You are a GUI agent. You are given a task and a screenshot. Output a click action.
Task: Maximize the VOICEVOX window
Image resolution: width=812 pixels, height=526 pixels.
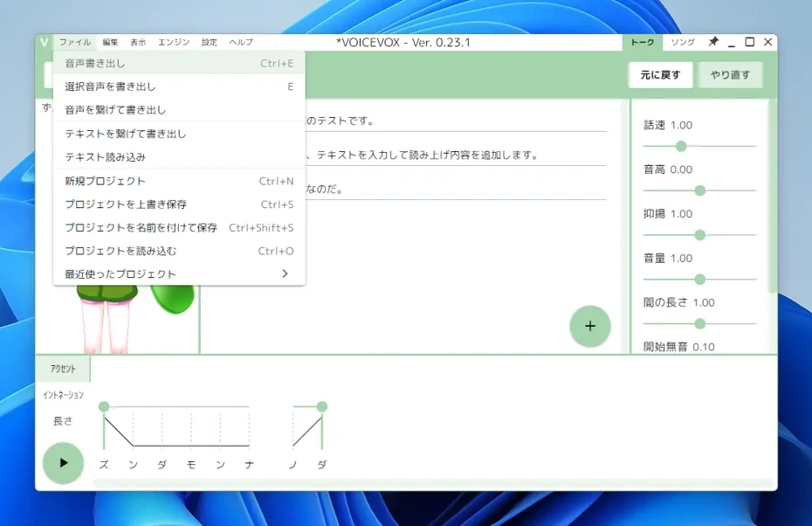pos(749,42)
